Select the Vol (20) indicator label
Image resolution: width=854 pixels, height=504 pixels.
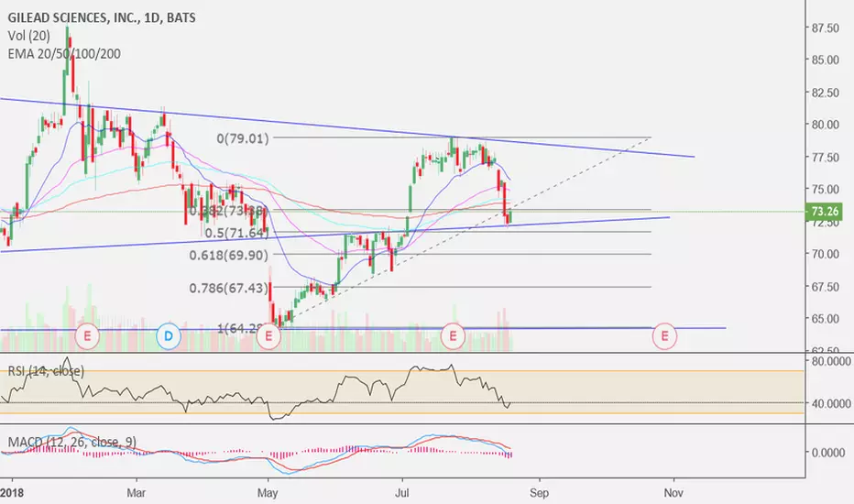click(x=29, y=36)
